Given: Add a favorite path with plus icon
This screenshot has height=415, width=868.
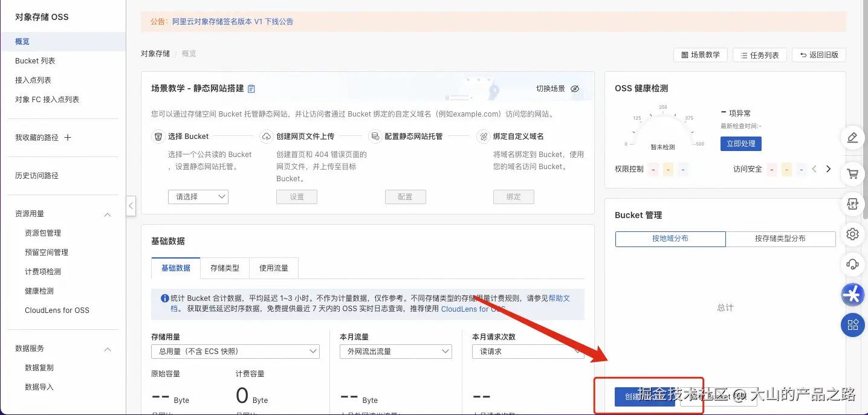Looking at the screenshot, I should pos(68,137).
